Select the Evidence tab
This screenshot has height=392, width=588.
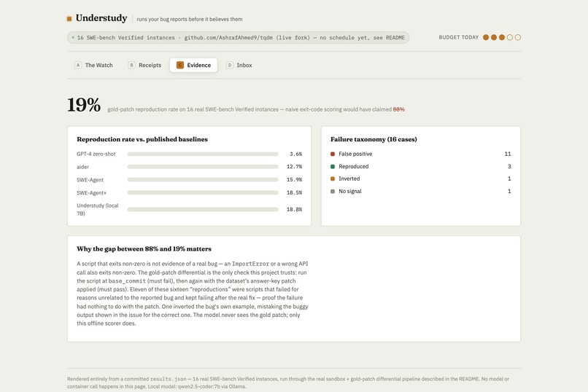193,65
